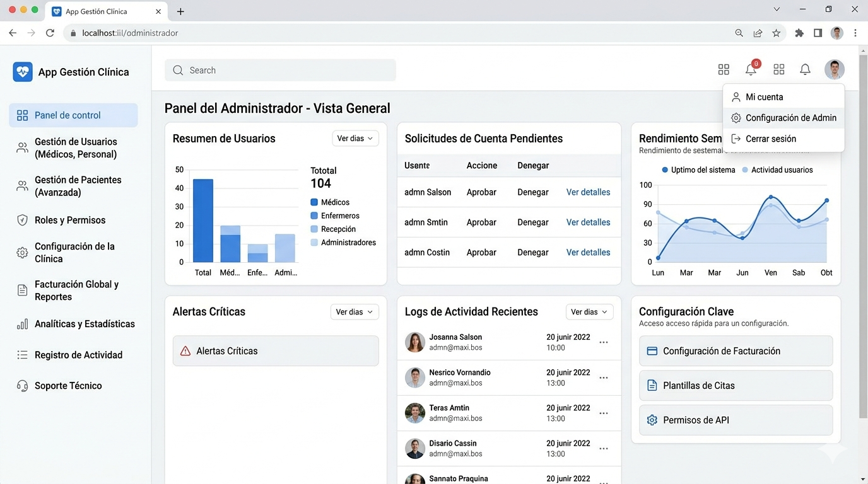This screenshot has width=868, height=484.
Task: Open the user avatar in app header
Action: pyautogui.click(x=834, y=69)
